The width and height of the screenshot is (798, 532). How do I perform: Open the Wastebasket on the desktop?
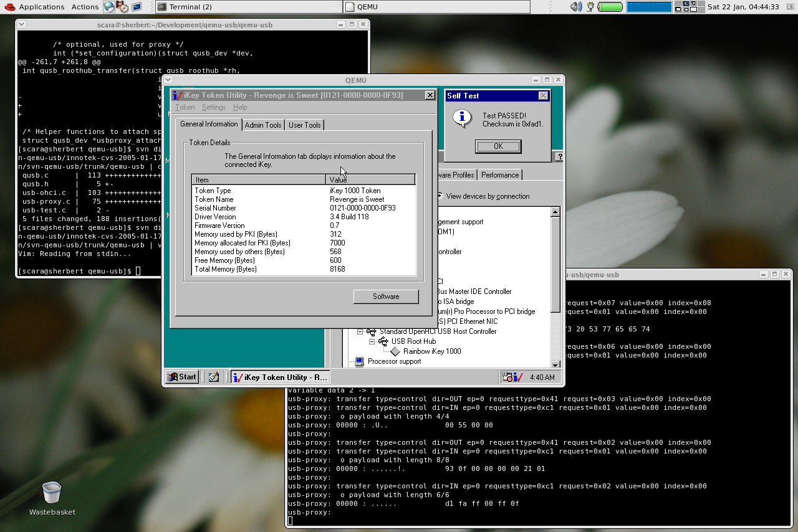[52, 498]
